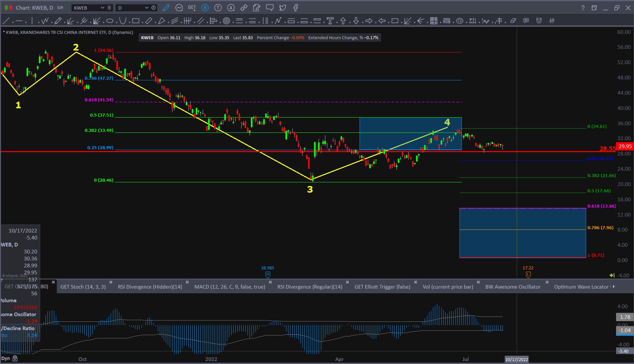Click the 38.985 high marker
The image size is (634, 364).
[x=267, y=275]
